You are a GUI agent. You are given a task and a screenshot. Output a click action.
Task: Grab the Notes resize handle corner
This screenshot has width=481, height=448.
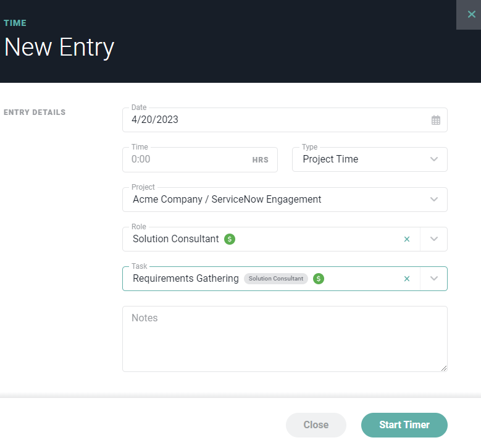pos(443,368)
